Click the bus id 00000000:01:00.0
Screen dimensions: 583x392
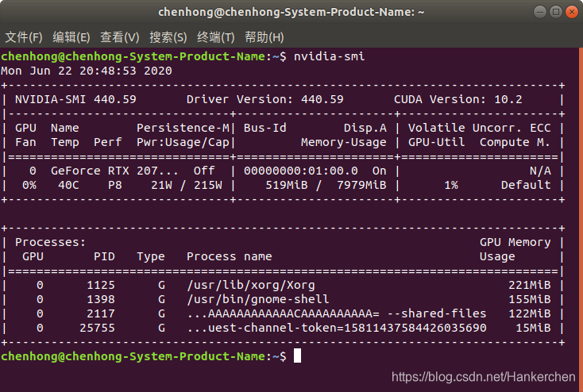click(x=300, y=171)
